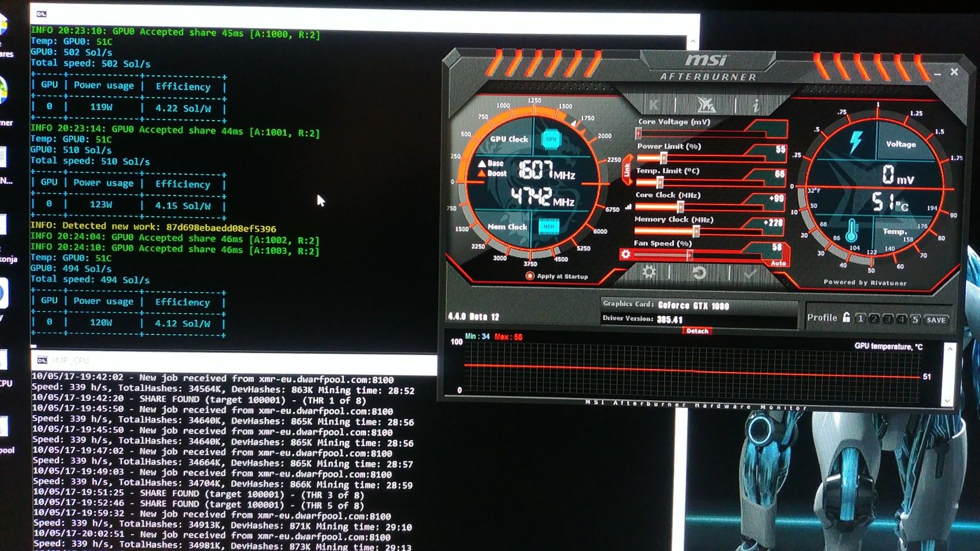Image resolution: width=980 pixels, height=551 pixels.
Task: Open the OC Scanner jet icon
Action: 706,105
